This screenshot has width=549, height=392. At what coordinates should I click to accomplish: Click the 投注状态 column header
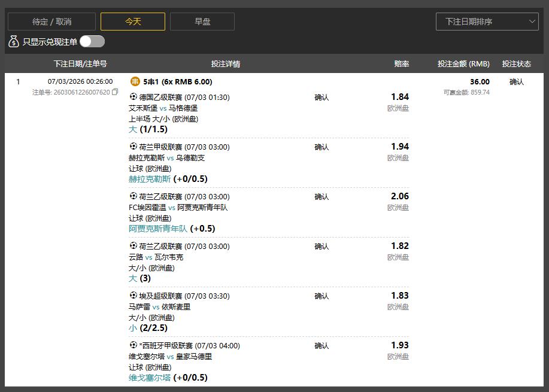pyautogui.click(x=516, y=63)
